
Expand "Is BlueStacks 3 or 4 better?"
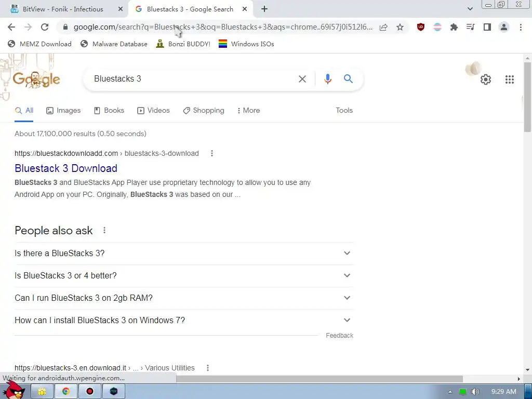[x=184, y=275]
